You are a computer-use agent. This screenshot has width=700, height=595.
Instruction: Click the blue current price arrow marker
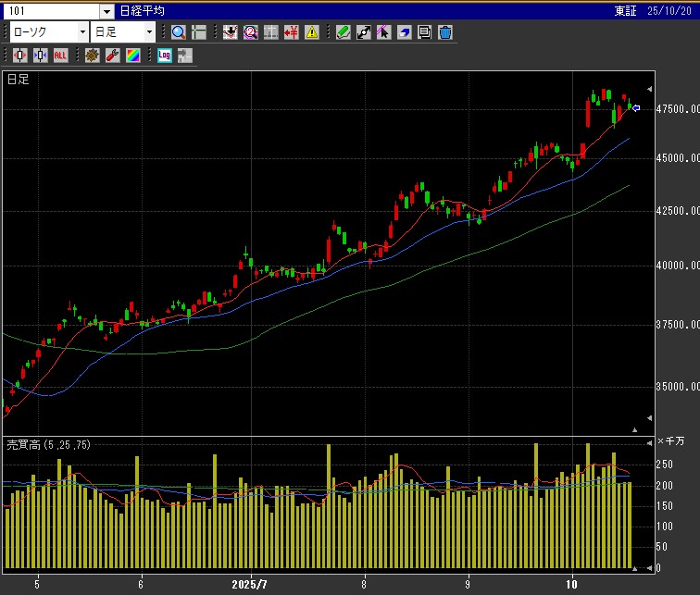pos(636,108)
